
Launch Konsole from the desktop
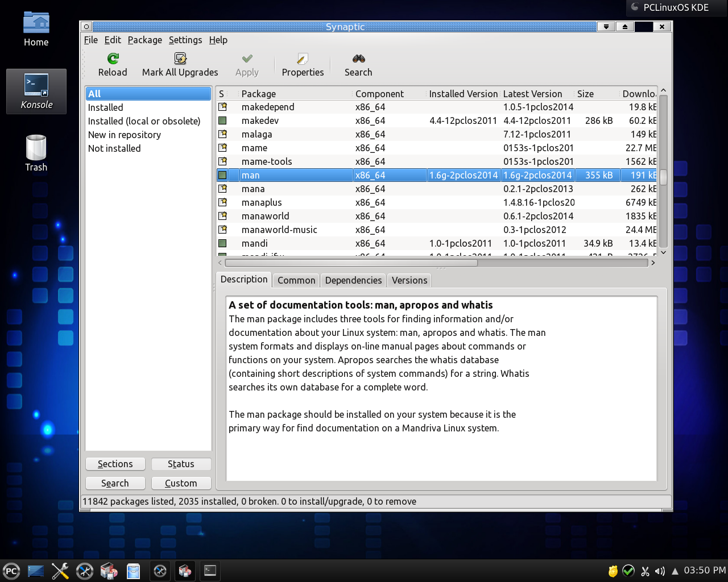point(36,92)
